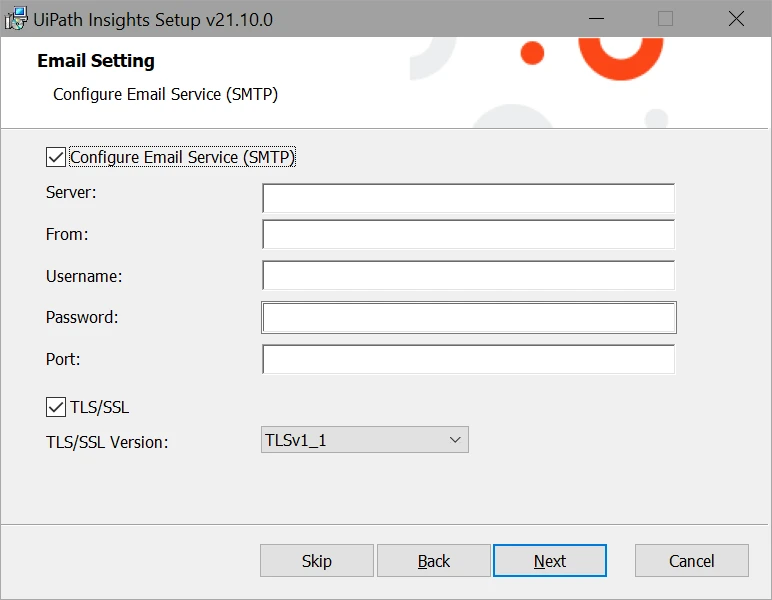The height and width of the screenshot is (600, 772).
Task: Click the From: label
Action: pos(67,234)
